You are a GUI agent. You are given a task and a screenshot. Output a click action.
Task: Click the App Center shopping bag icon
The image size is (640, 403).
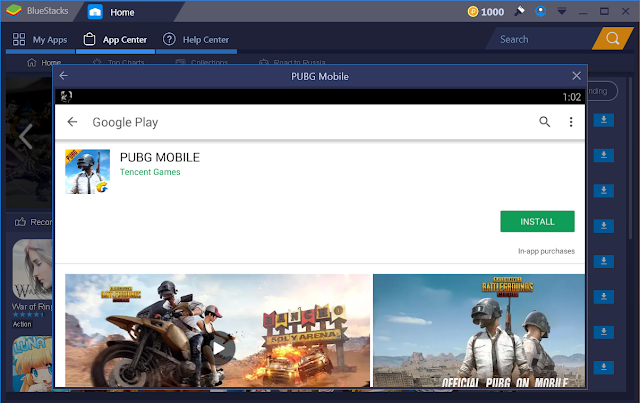pos(89,39)
